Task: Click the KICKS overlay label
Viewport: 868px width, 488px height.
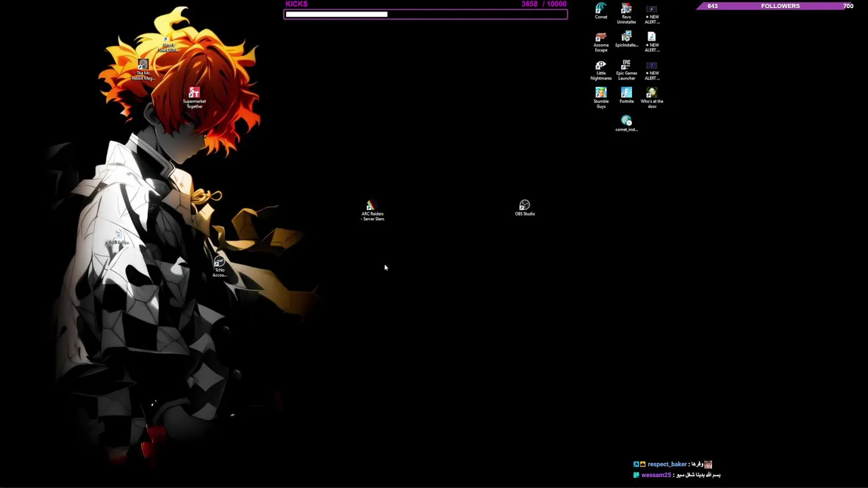Action: (x=296, y=4)
